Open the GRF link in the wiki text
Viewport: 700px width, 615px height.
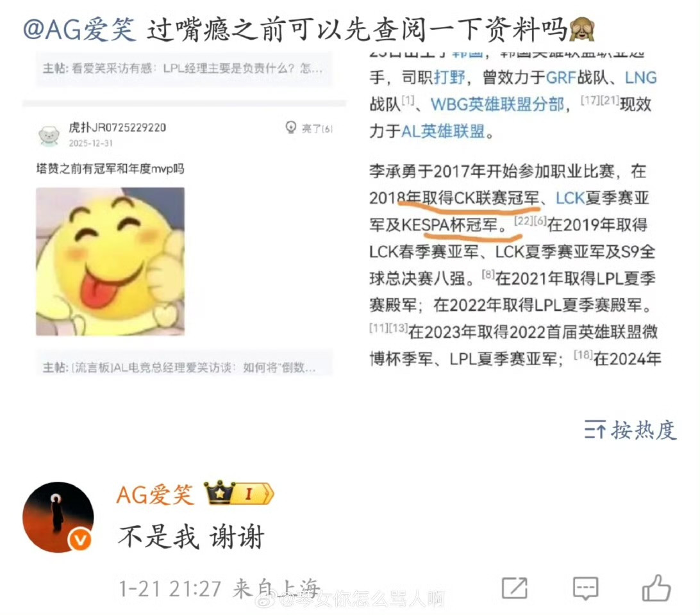(x=561, y=78)
